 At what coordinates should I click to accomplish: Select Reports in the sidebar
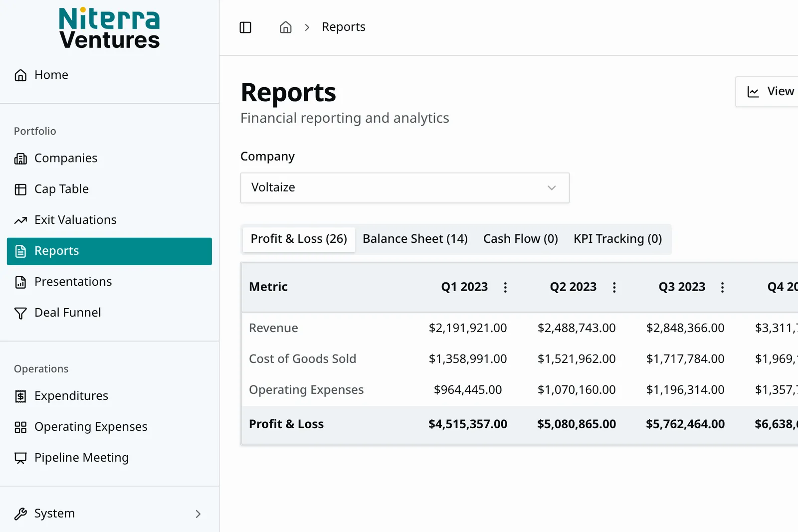click(109, 251)
